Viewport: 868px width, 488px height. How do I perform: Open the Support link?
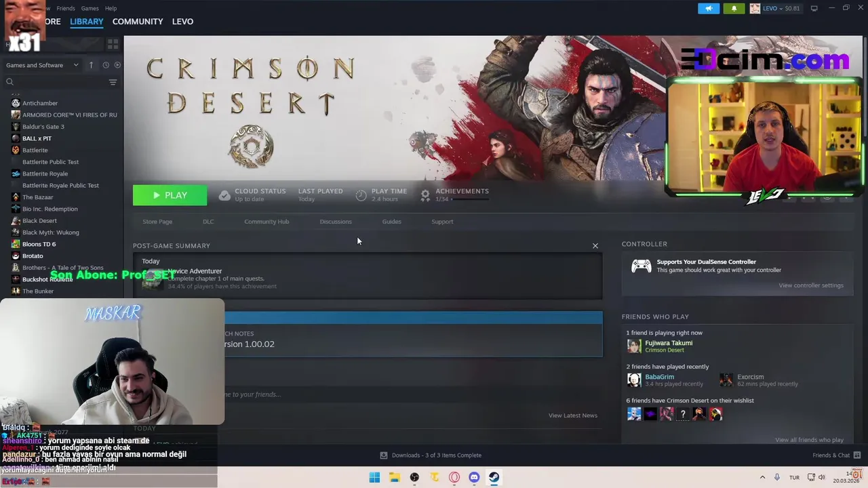click(442, 222)
